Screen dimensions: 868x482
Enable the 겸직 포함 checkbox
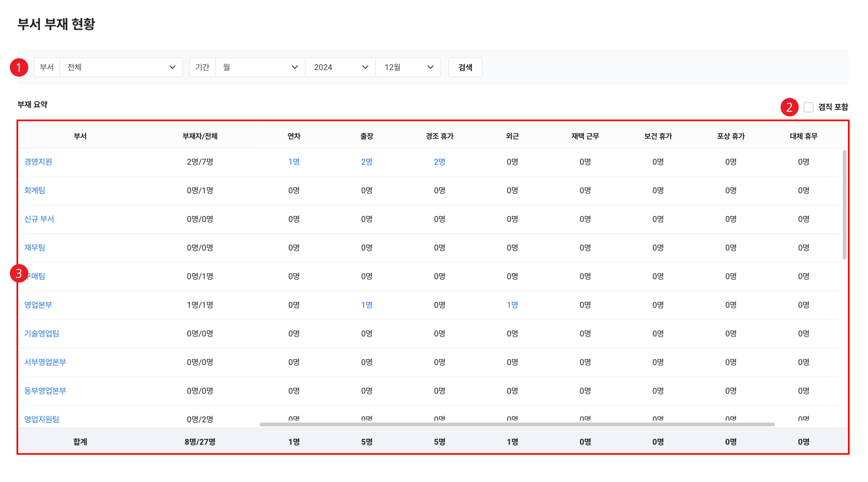[808, 107]
